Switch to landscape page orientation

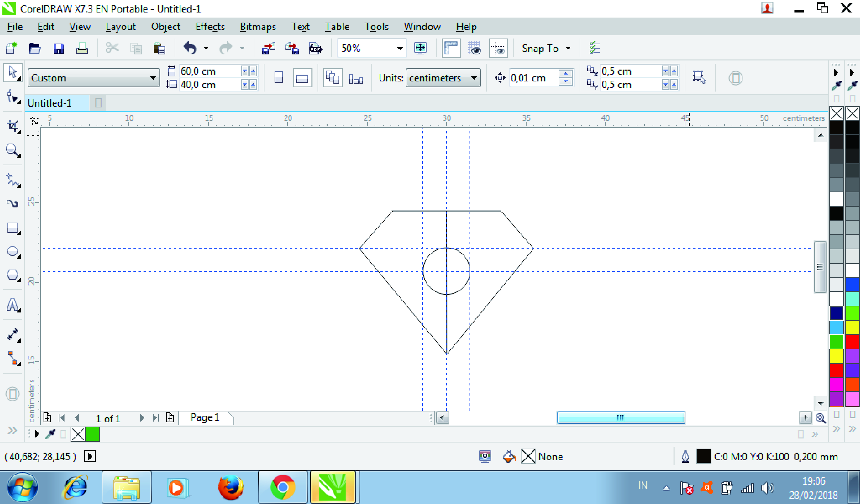pos(302,78)
